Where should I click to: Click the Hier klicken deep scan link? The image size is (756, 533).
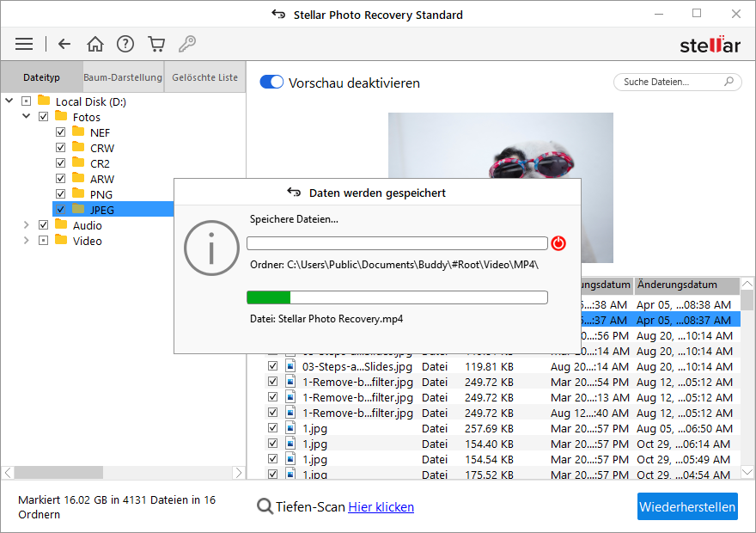coord(381,507)
